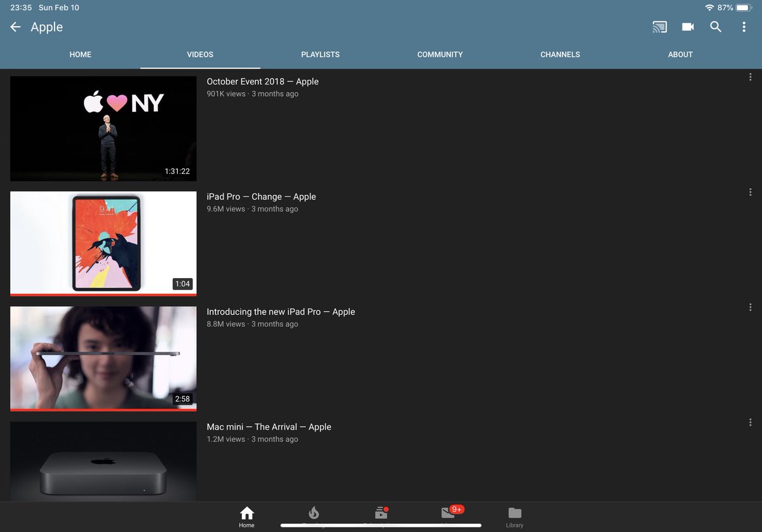Open 'Introducing the new iPad Pro — Apple' title

tap(281, 312)
